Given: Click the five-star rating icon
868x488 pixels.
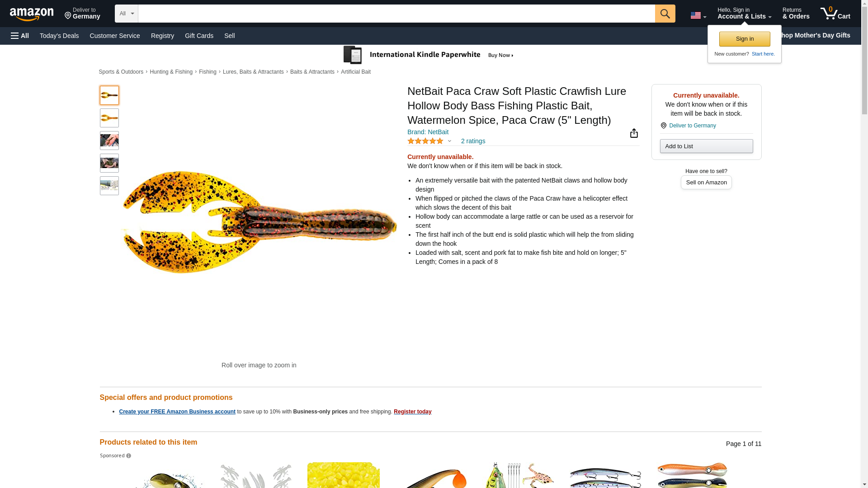Looking at the screenshot, I should 425,141.
